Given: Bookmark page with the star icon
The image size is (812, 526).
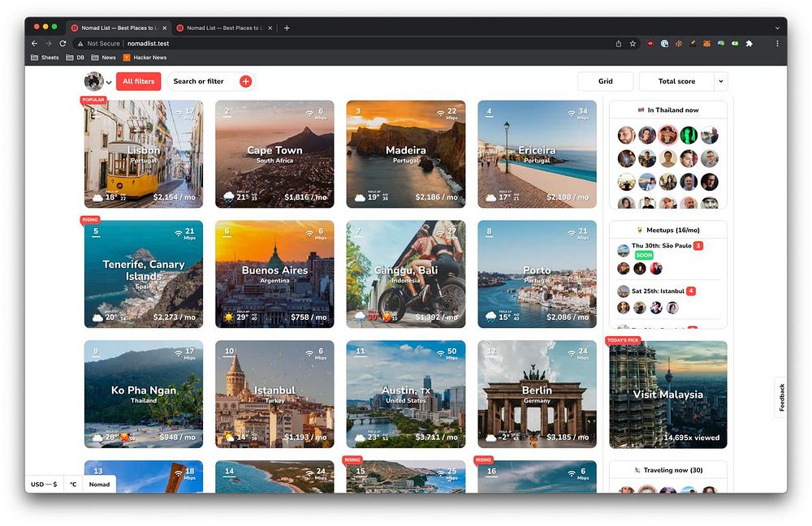Looking at the screenshot, I should tap(633, 44).
